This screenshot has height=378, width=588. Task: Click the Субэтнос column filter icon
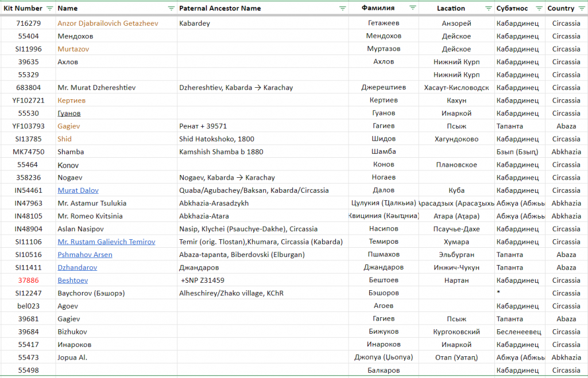tap(539, 9)
